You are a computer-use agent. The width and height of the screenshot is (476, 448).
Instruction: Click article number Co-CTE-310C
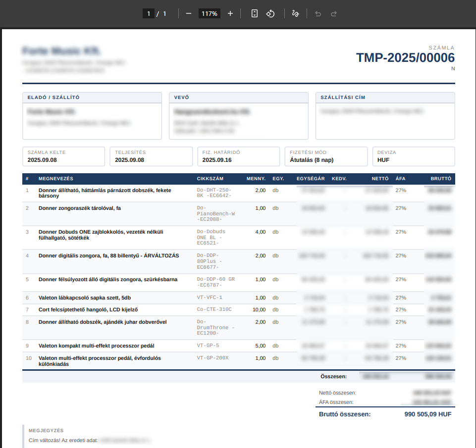[214, 309]
